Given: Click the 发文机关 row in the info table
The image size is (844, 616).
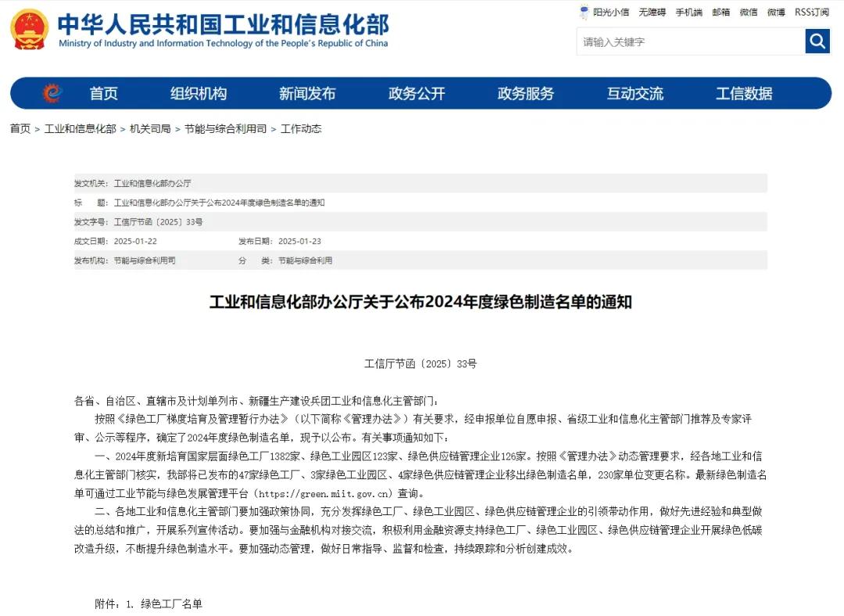Looking at the screenshot, I should pyautogui.click(x=420, y=183).
